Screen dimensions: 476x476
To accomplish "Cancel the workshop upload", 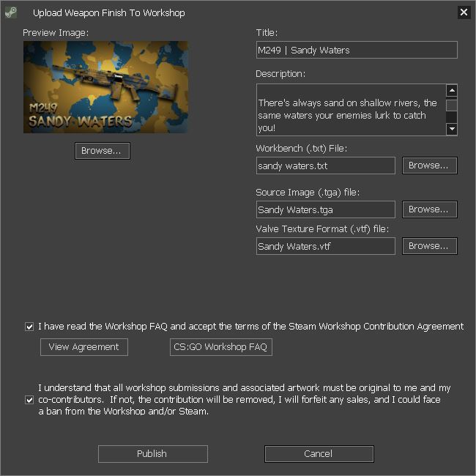I will (x=319, y=454).
